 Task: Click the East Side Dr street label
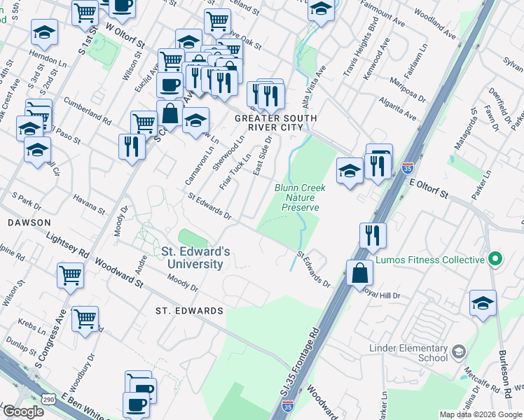click(x=263, y=155)
